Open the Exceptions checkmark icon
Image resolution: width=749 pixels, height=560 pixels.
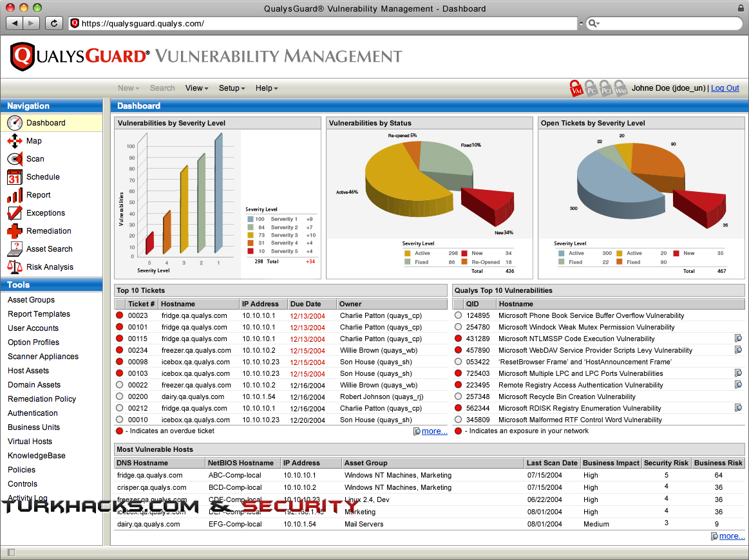15,213
